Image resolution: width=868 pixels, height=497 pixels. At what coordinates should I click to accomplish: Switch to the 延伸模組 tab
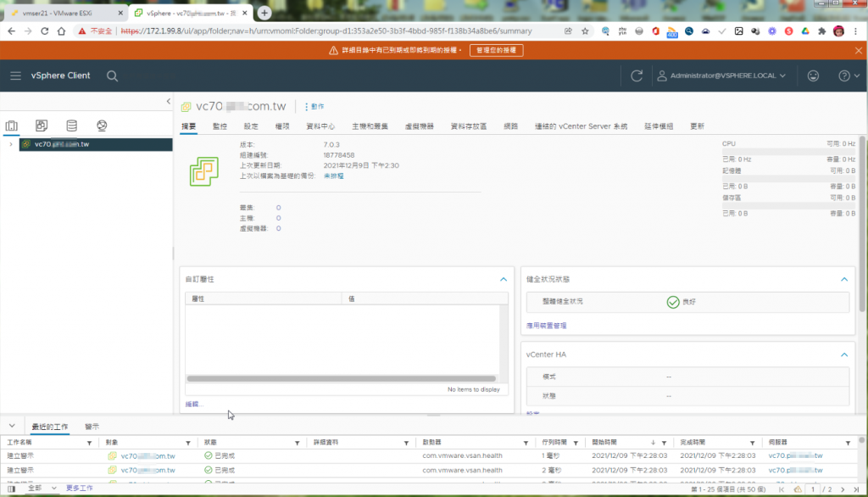pyautogui.click(x=658, y=126)
